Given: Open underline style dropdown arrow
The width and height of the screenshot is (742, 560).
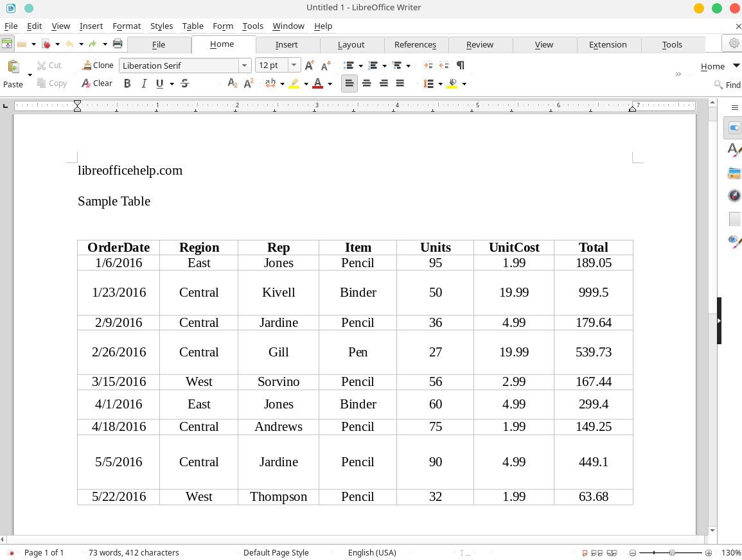Looking at the screenshot, I should coord(172,83).
